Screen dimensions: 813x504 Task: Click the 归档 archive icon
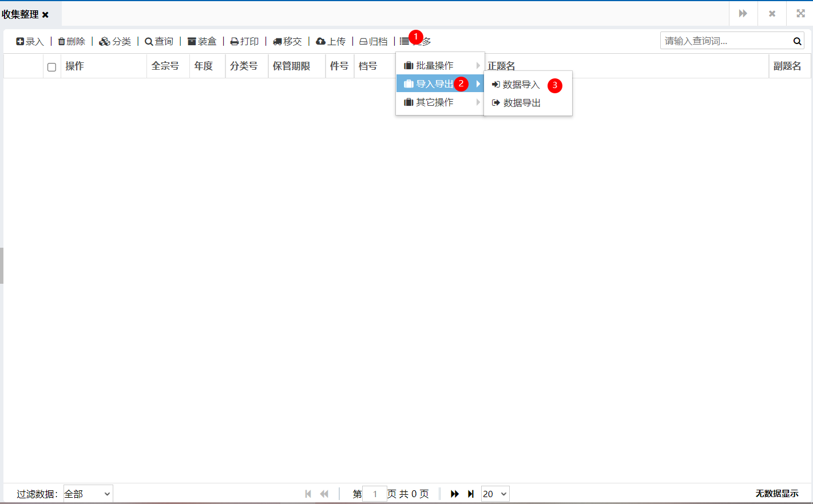[363, 42]
